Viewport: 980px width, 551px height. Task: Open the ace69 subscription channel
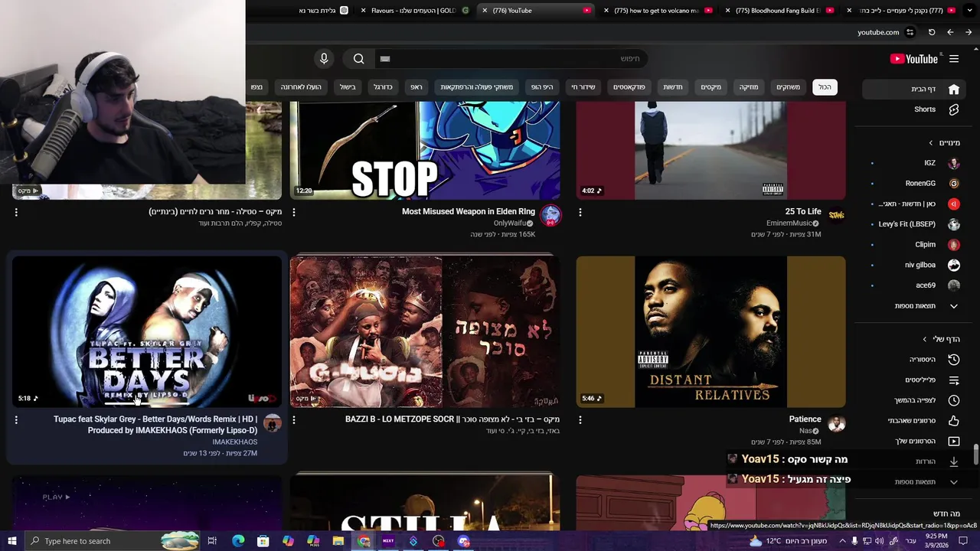pos(913,285)
